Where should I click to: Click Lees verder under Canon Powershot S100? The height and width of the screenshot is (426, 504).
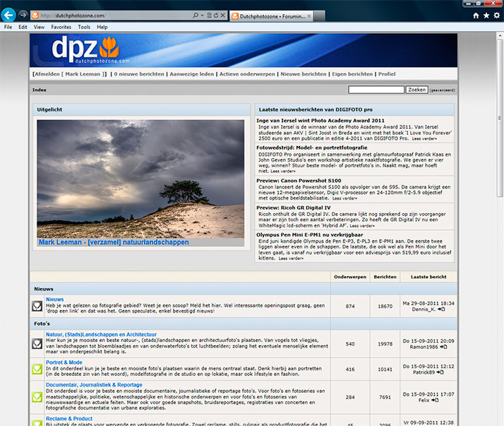[x=344, y=199]
